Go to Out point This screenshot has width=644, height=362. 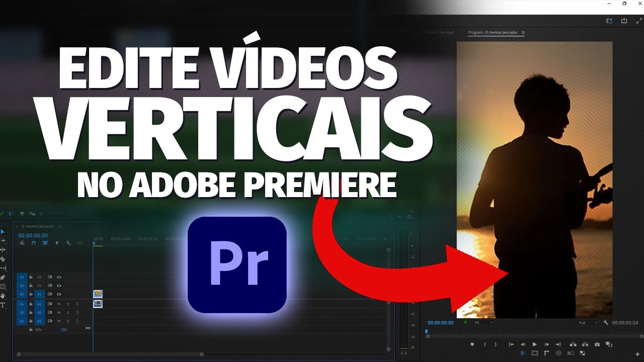click(x=558, y=344)
